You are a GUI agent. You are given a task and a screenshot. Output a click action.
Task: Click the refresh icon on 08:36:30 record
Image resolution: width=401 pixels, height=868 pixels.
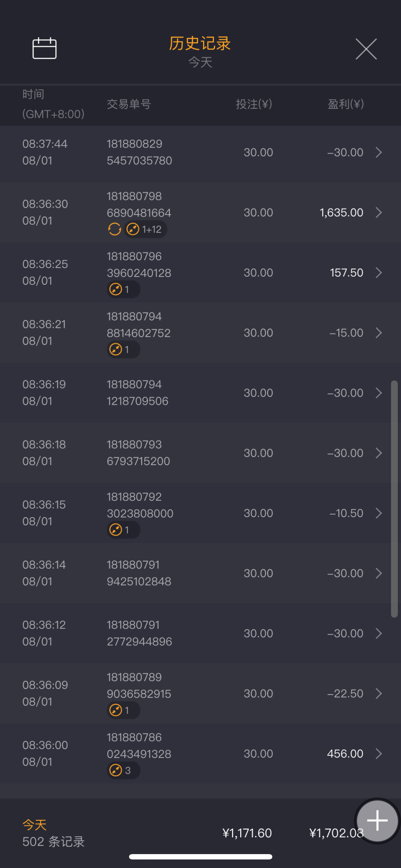pos(114,229)
